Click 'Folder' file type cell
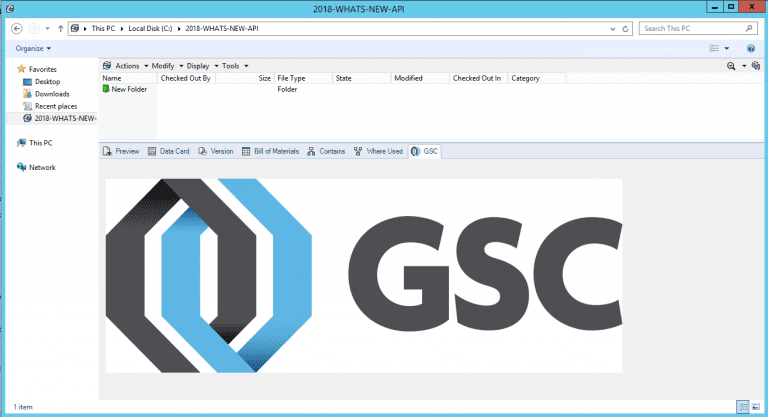Viewport: 768px width, 417px height. [287, 89]
